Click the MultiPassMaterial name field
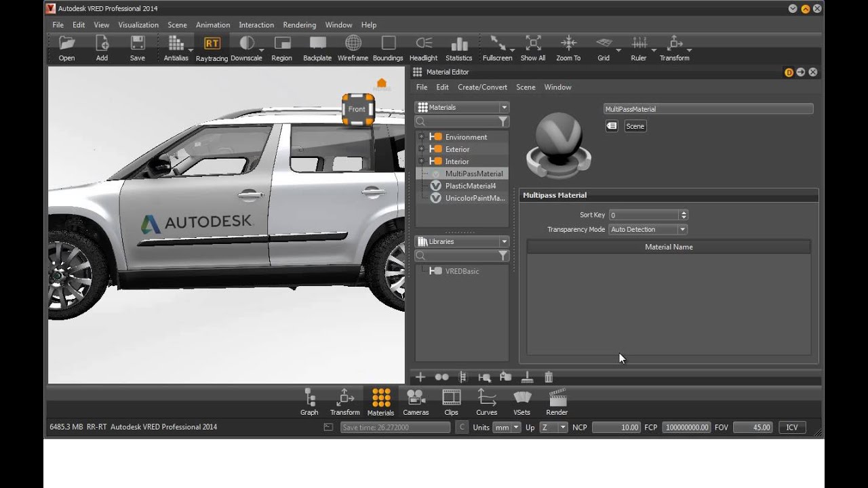 [x=708, y=108]
